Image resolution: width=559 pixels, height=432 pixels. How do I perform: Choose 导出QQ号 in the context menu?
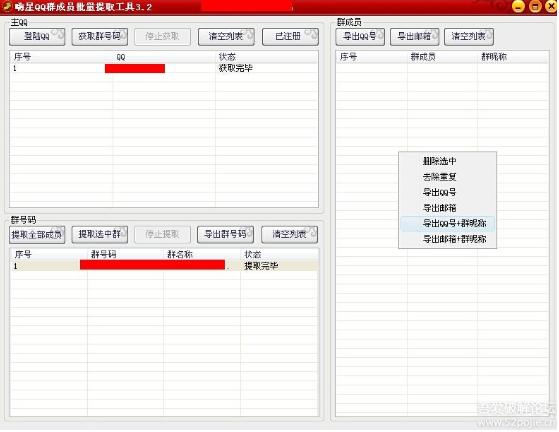(447, 192)
